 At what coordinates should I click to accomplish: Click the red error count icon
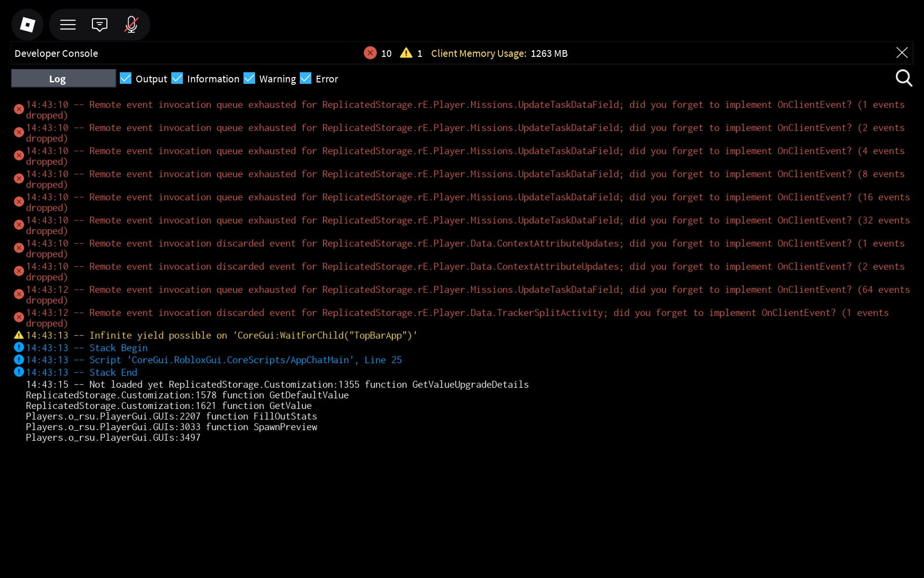pos(370,53)
